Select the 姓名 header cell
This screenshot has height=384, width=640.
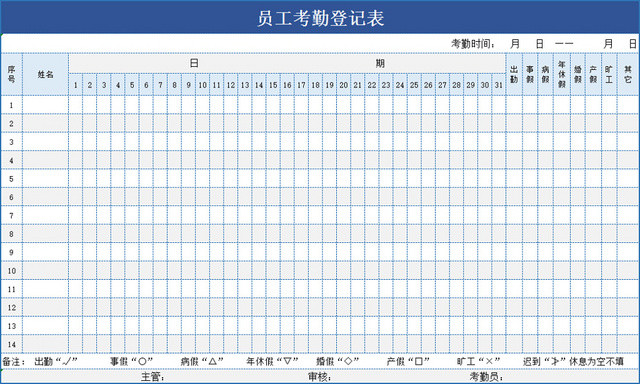tap(45, 74)
